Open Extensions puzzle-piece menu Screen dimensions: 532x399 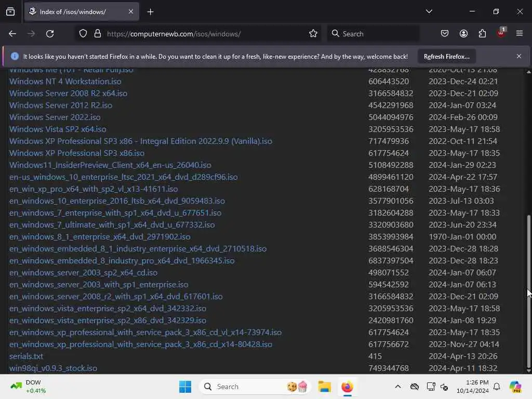pyautogui.click(x=483, y=34)
